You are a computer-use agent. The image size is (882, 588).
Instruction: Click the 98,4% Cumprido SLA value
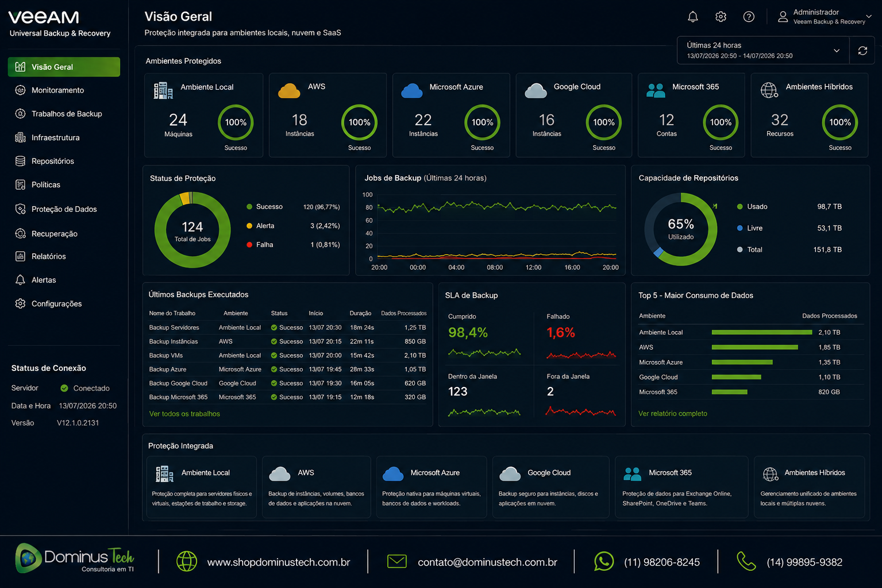point(468,332)
